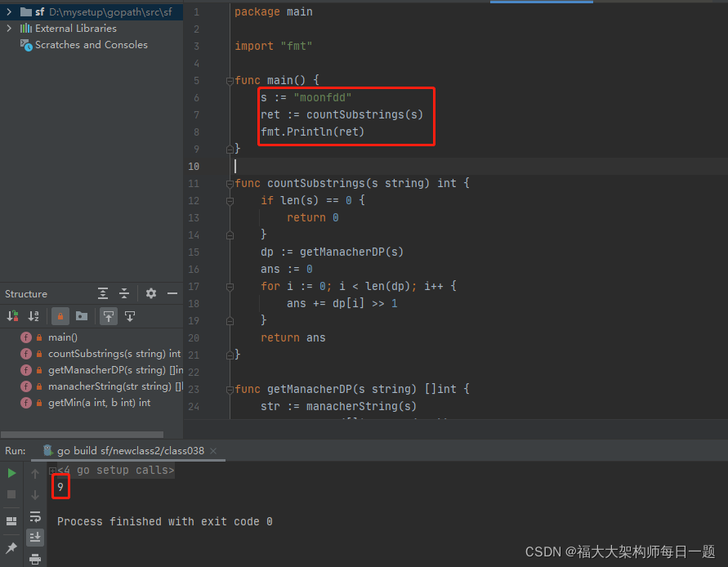Screen dimensions: 728x567
Task: Click restore layout icon in Run panel
Action: coord(11,521)
